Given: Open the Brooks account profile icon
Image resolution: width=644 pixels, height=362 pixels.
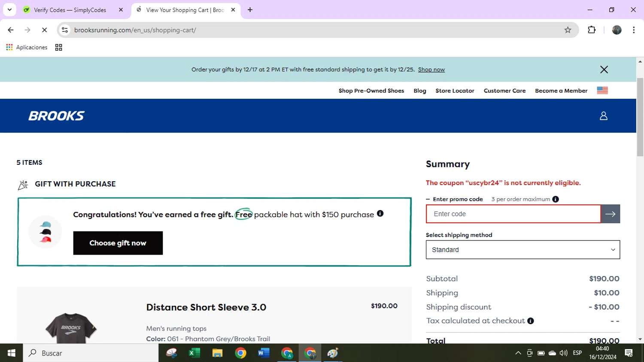Looking at the screenshot, I should coord(603,116).
